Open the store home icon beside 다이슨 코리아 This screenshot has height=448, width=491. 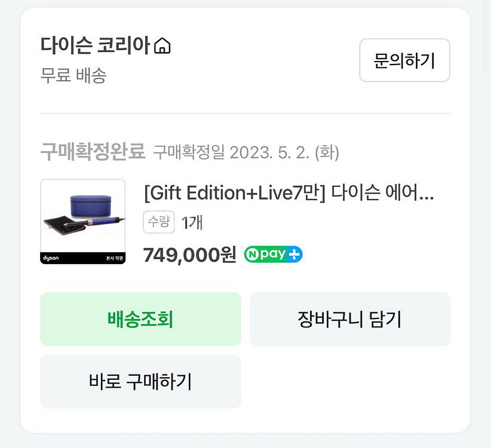click(x=162, y=45)
